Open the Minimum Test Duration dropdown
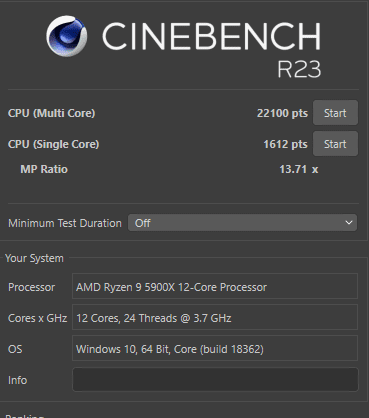 [242, 223]
